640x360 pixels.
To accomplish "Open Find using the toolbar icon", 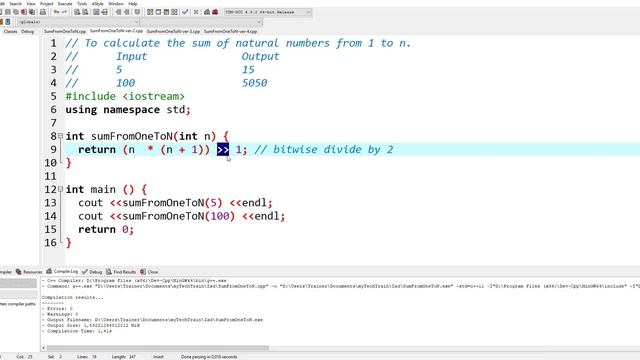I will (77, 12).
